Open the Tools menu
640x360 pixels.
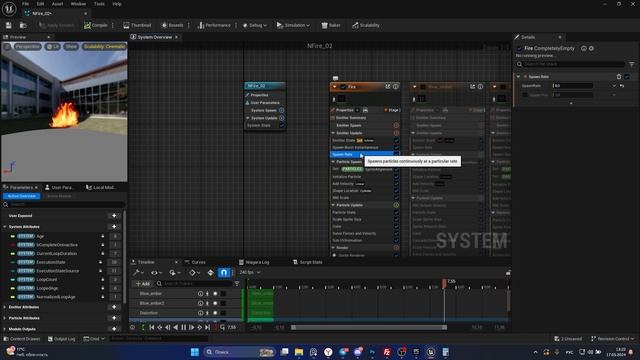[x=99, y=4]
